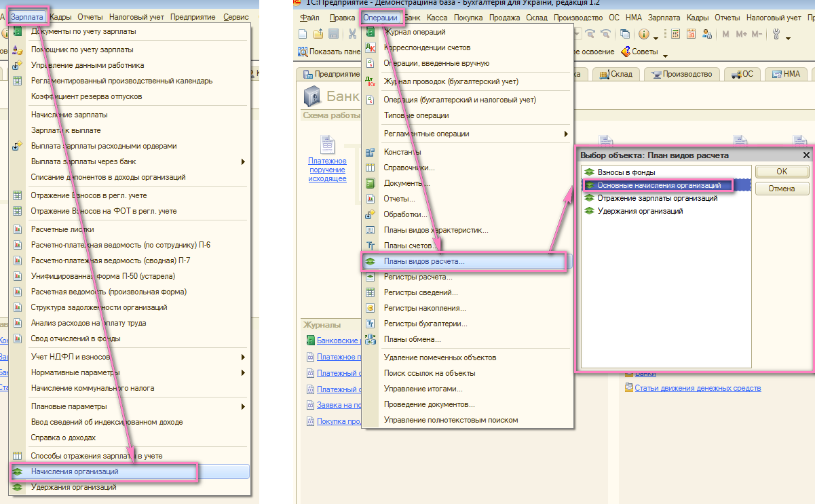Click Отмена in Выбор объекта dialog

coord(782,189)
